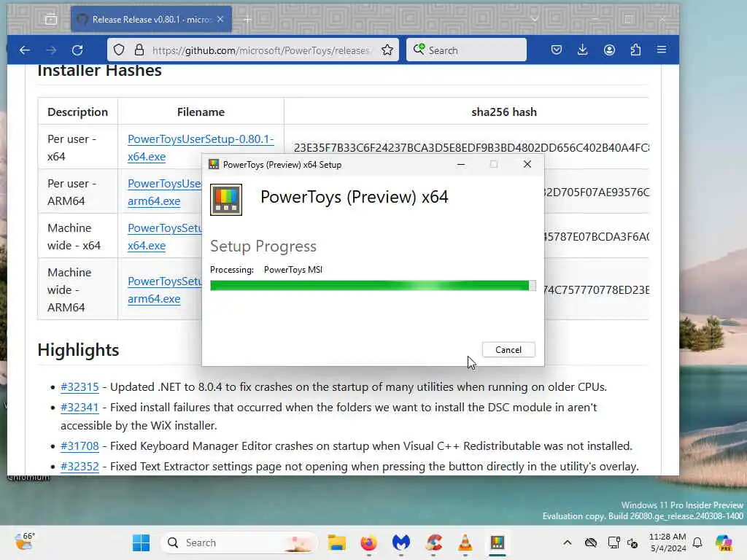Click the network display tray icon

click(614, 542)
